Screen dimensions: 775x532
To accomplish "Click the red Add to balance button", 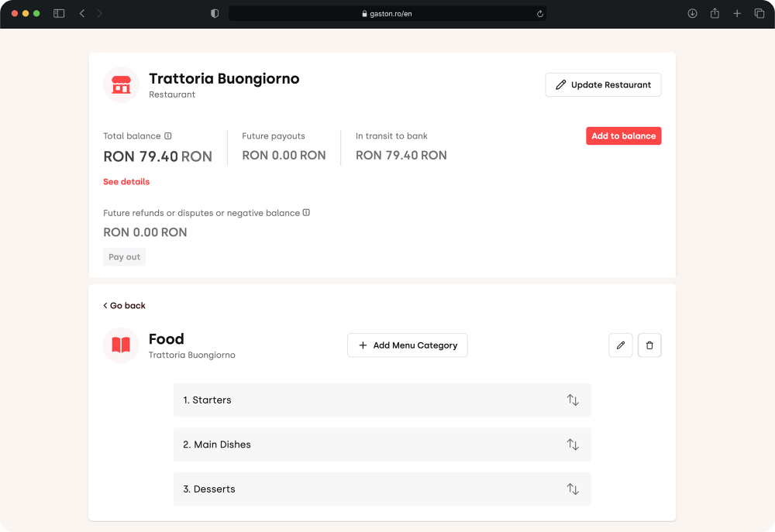I will tap(623, 136).
